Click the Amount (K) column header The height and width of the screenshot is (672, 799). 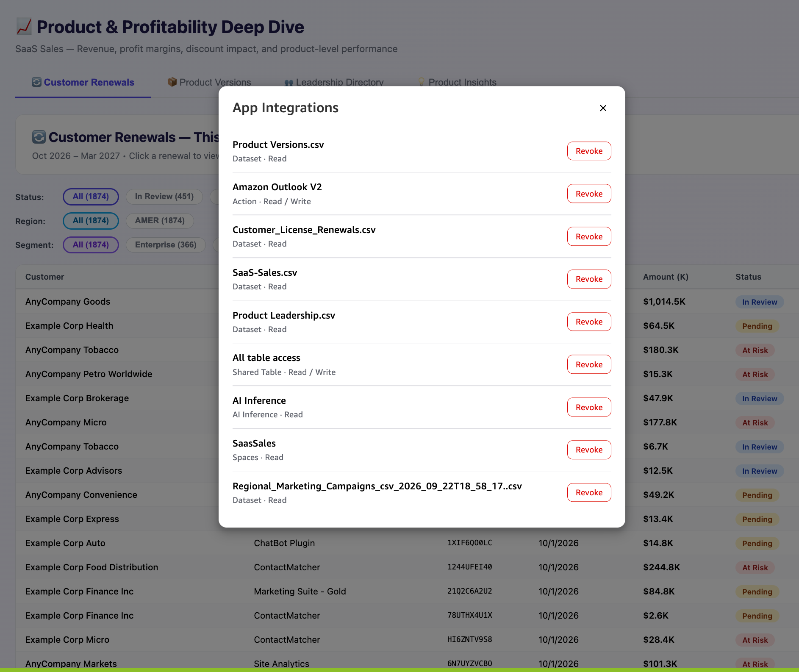coord(666,277)
